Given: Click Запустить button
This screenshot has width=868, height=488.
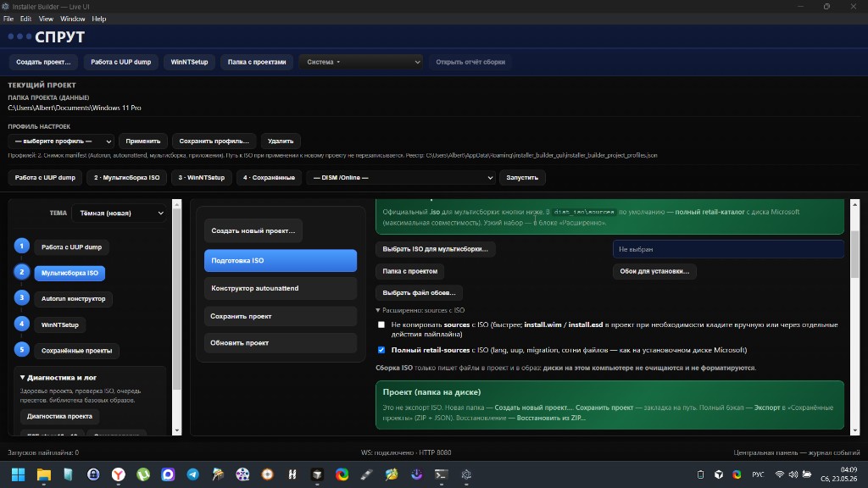Looking at the screenshot, I should point(522,178).
